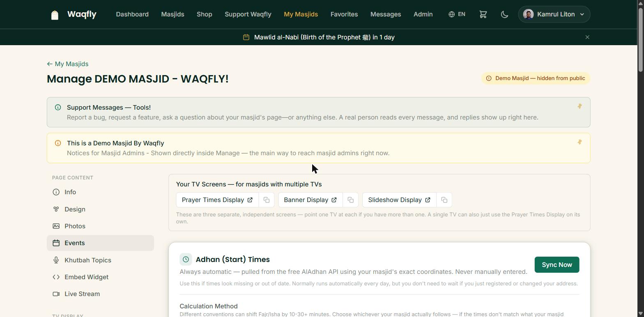Toggle dark mode moon icon
The image size is (644, 317).
(505, 14)
